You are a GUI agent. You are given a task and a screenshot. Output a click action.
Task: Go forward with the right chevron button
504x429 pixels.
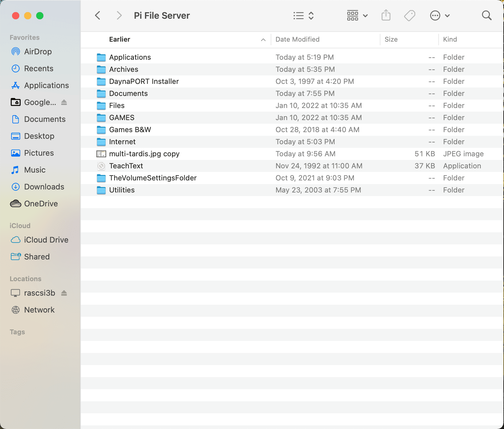click(x=119, y=15)
